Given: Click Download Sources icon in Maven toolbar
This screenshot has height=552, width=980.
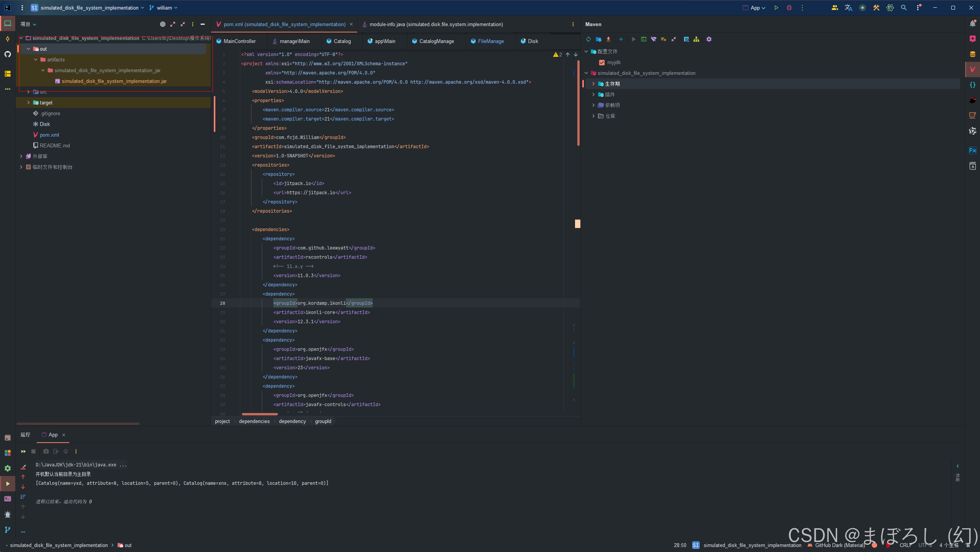Looking at the screenshot, I should (608, 39).
